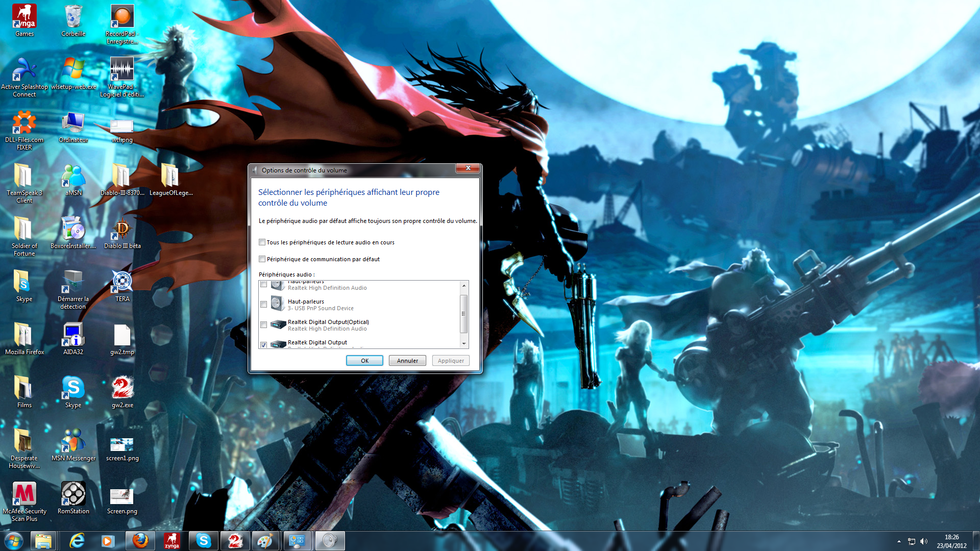Click the device list scroll-down arrow
Viewport: 980px width, 551px height.
[x=464, y=344]
